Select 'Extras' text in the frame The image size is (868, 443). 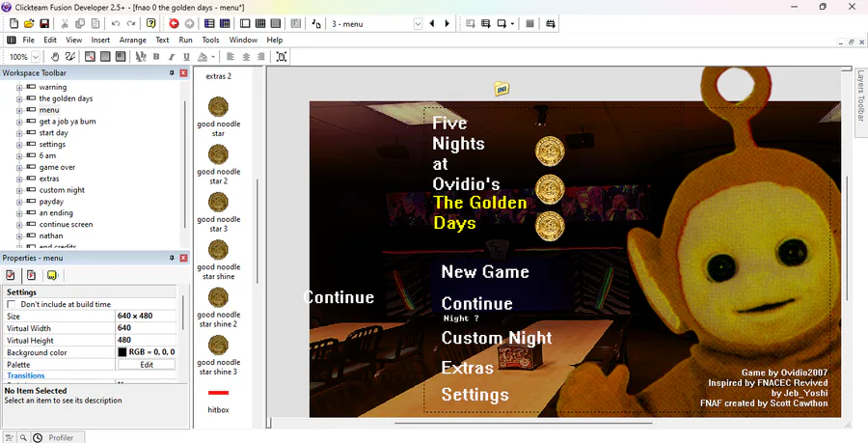coord(467,368)
